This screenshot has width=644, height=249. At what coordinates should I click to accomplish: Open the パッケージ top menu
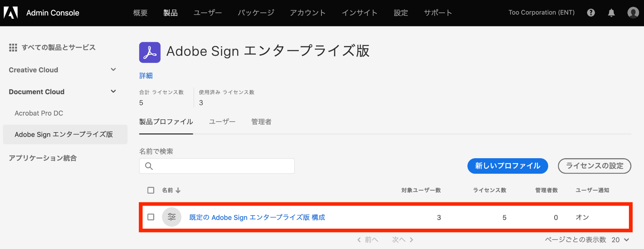pyautogui.click(x=256, y=13)
